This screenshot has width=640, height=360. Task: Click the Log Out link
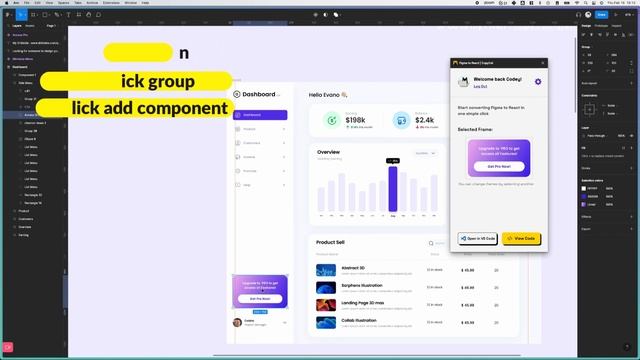(x=480, y=87)
